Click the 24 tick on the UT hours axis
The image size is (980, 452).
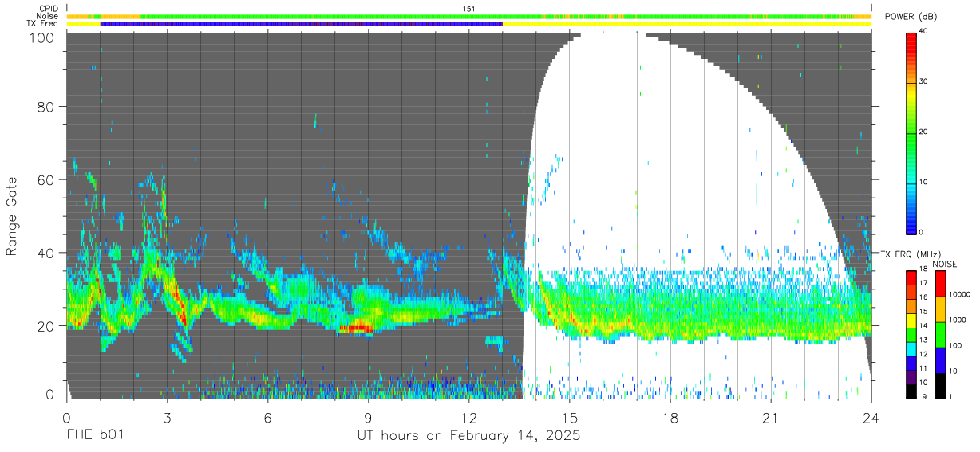(871, 417)
